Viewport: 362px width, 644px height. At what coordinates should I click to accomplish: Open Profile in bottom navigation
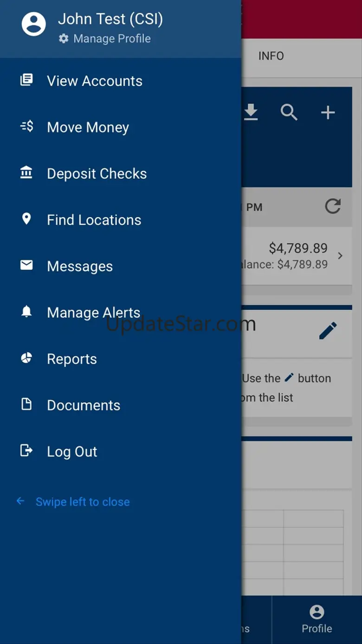pos(317,620)
